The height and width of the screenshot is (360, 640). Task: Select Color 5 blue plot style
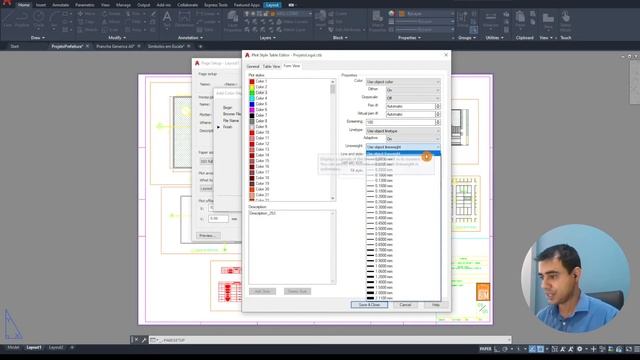pyautogui.click(x=259, y=104)
